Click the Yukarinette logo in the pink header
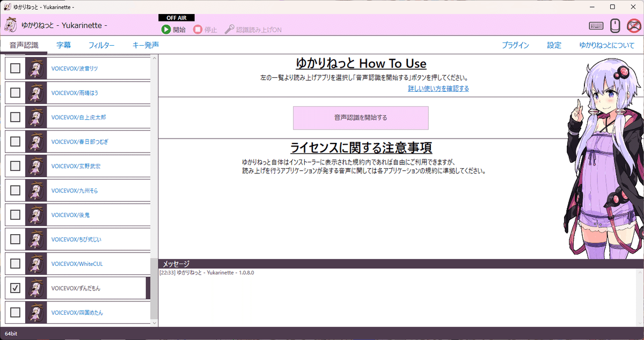The image size is (644, 340). 11,25
